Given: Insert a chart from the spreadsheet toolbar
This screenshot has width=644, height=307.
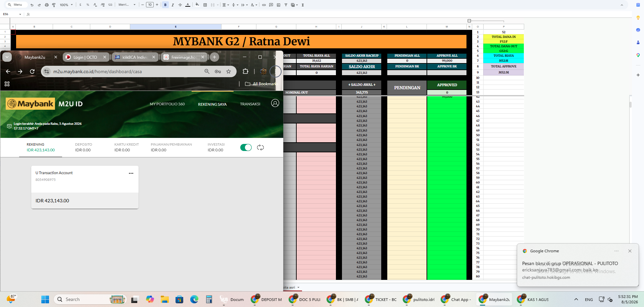Looking at the screenshot, I should pyautogui.click(x=279, y=5).
